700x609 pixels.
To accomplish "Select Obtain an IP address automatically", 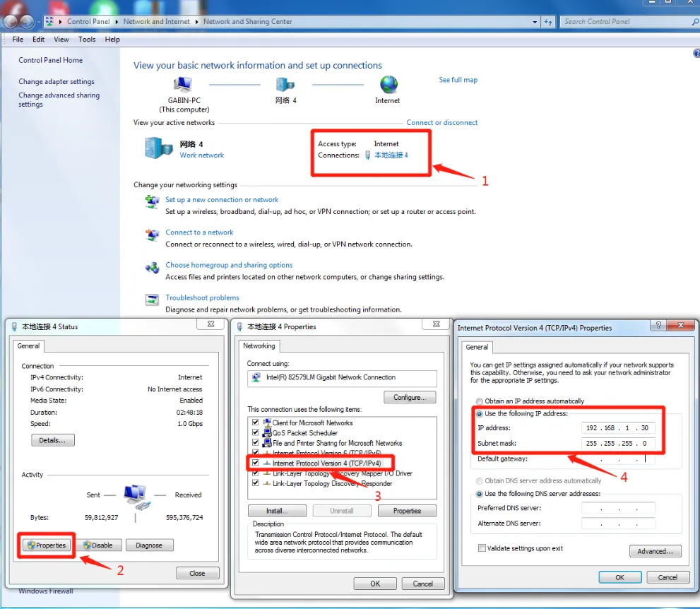I will tap(480, 401).
